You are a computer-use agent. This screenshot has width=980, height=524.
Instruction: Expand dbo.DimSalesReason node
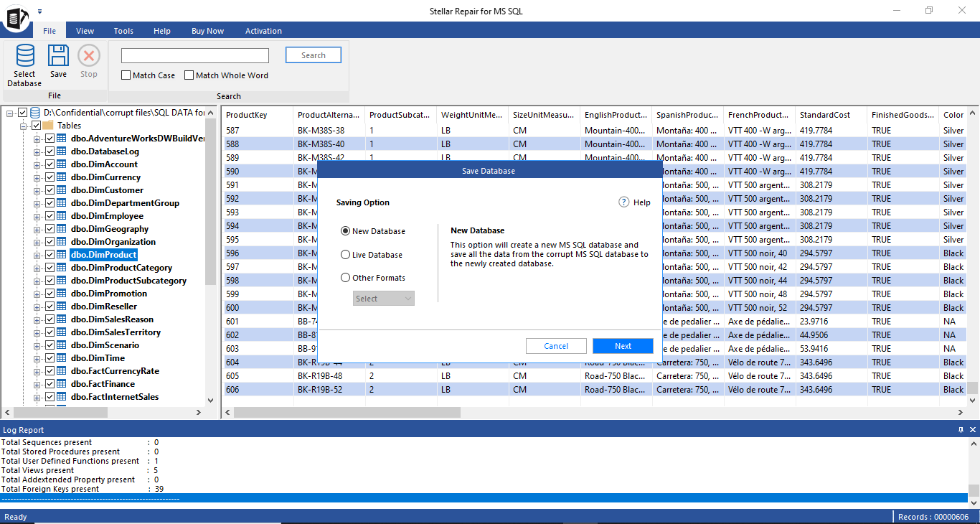[37, 319]
